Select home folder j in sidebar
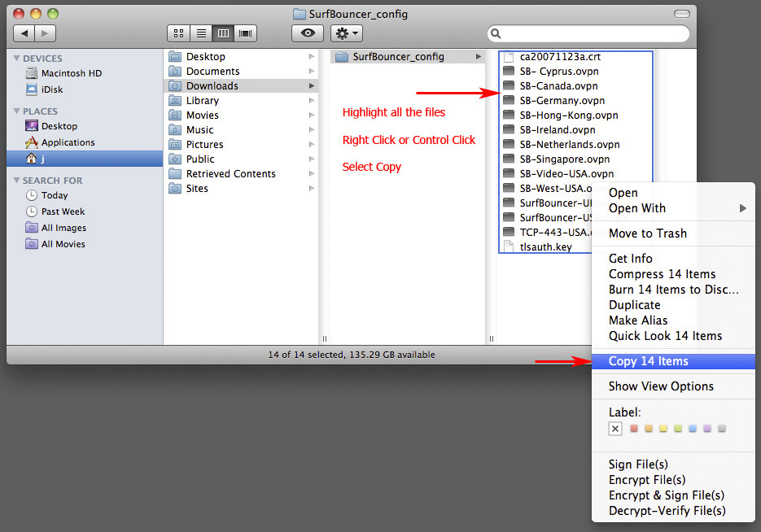 click(85, 159)
